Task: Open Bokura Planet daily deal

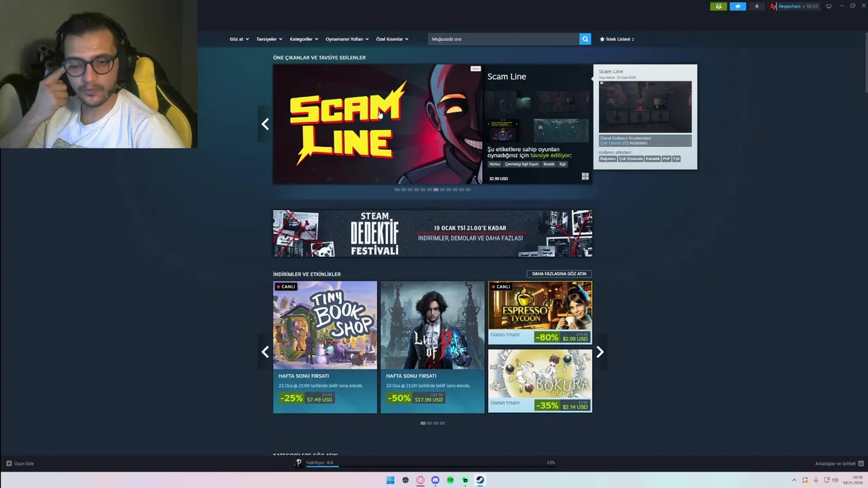Action: tap(540, 381)
